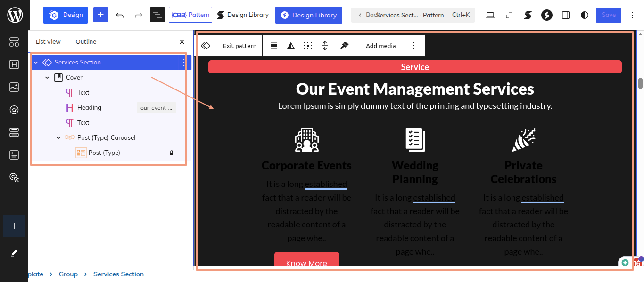The width and height of the screenshot is (644, 282).
Task: Collapse the Services Section tree item
Action: coord(36,62)
